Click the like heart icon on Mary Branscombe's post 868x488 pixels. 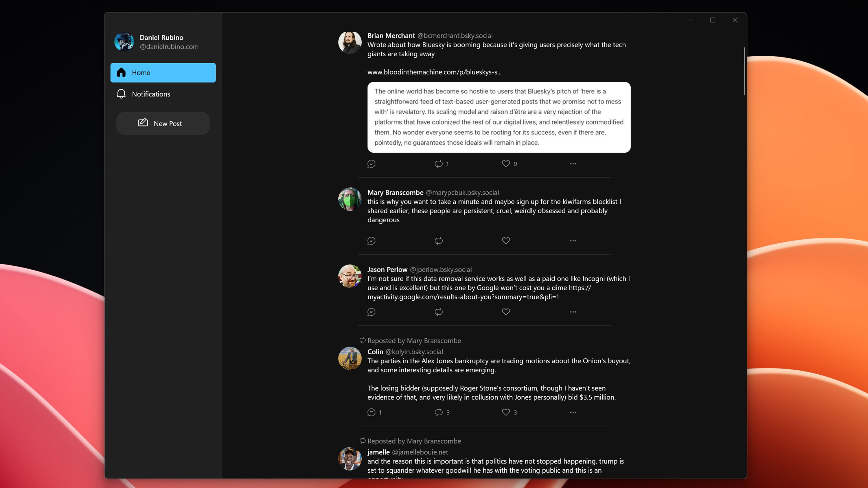tap(505, 240)
